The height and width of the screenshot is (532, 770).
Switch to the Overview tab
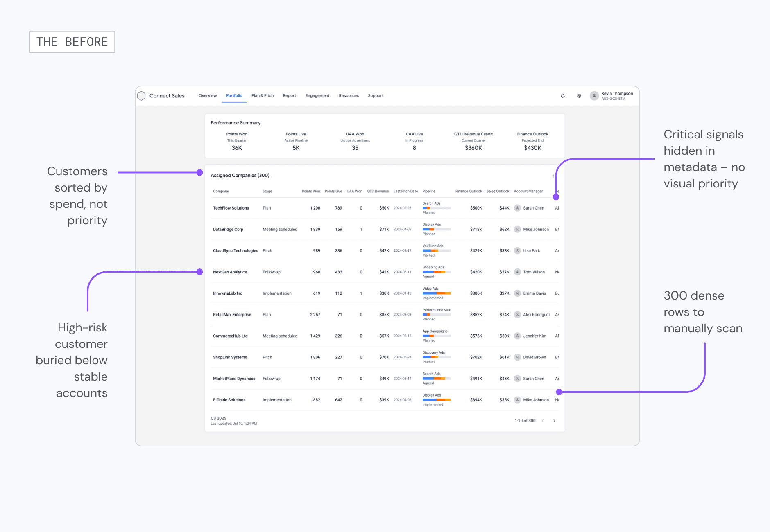pos(208,95)
